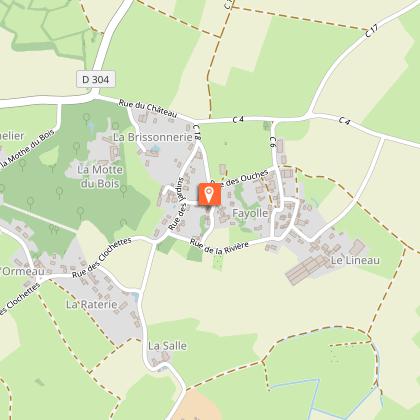Select the La Salle hamlet label
This screenshot has height=420, width=420.
click(x=167, y=346)
